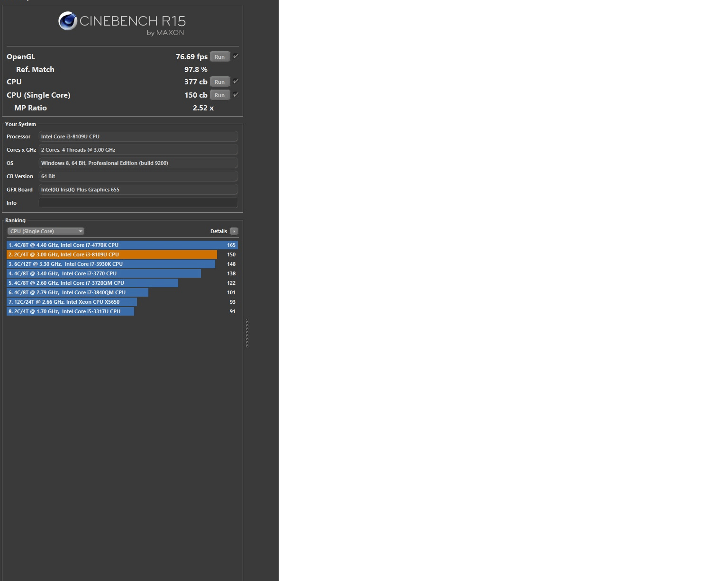The image size is (728, 581).
Task: Click the MP Ratio value 2.52 x
Action: click(x=203, y=108)
